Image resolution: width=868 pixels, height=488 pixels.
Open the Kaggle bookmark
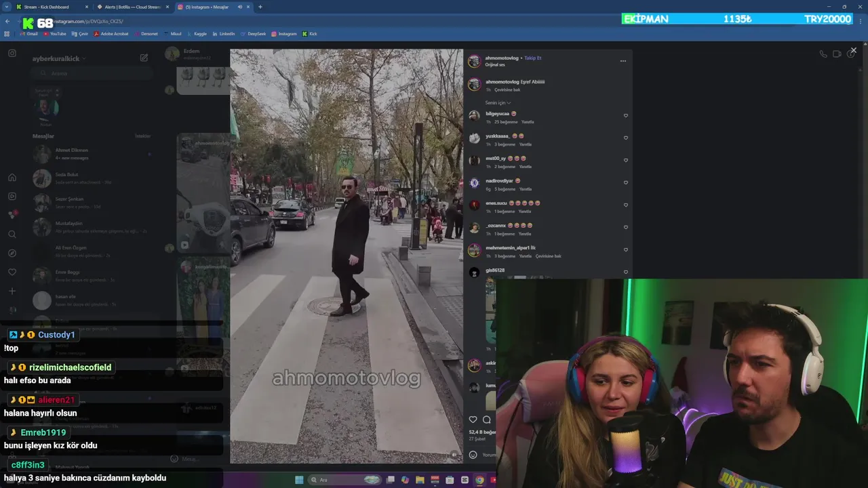click(x=197, y=34)
